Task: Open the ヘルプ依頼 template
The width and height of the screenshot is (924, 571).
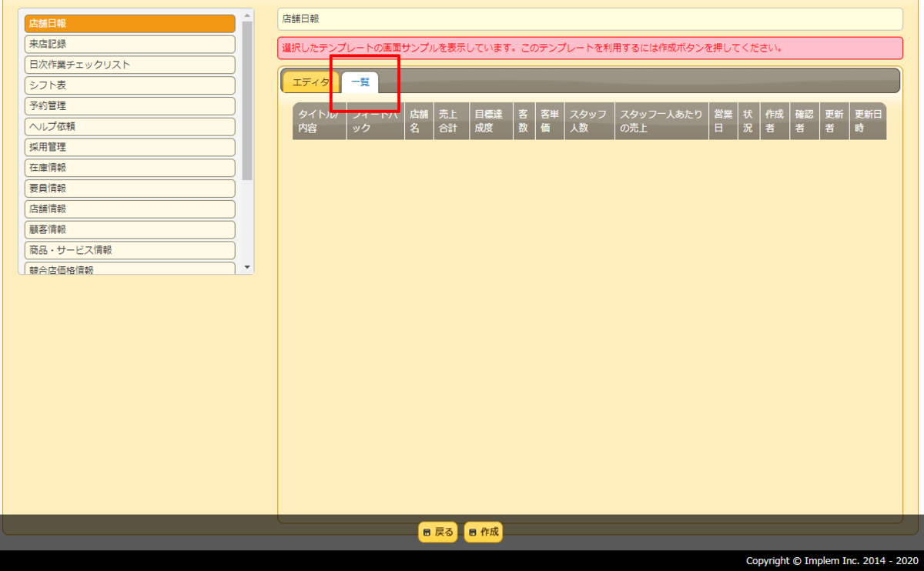Action: tap(129, 126)
